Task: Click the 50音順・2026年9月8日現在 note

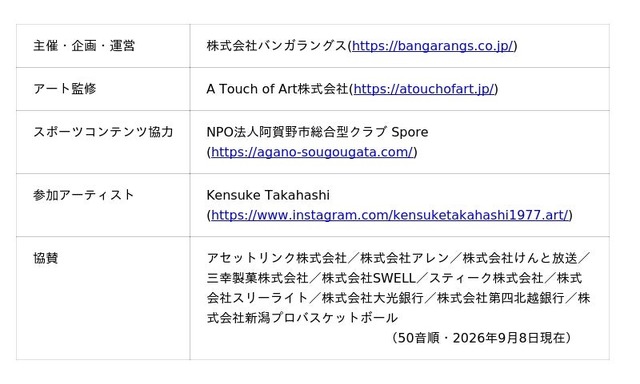Action: coord(481,338)
